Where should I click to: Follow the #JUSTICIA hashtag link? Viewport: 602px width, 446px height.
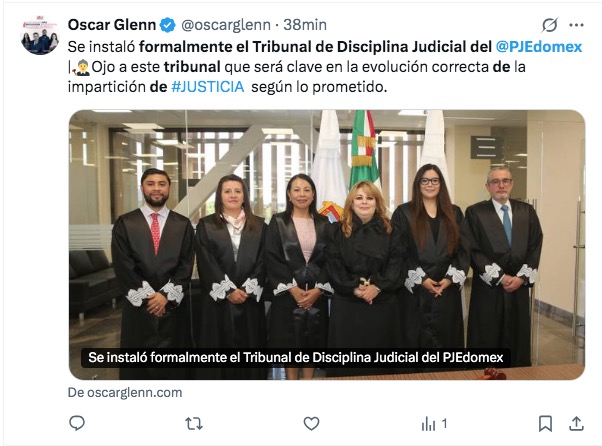(x=208, y=87)
